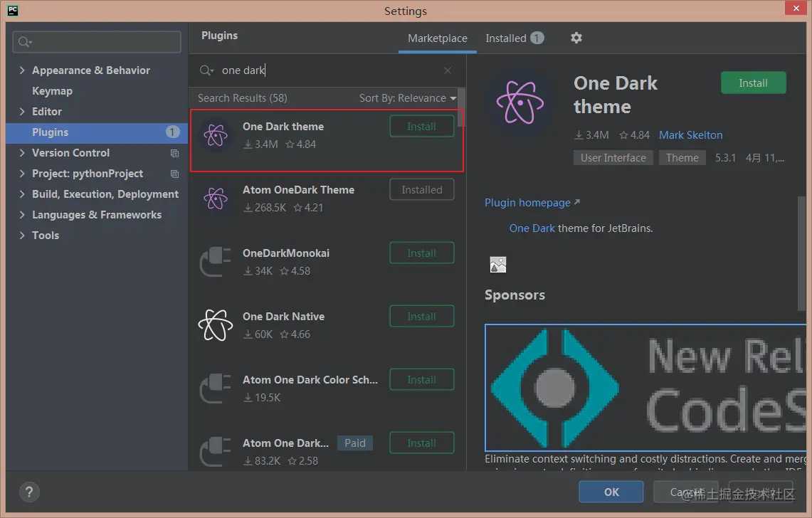Click the plugin list vertical scrollbar
The width and height of the screenshot is (812, 518).
[461, 107]
